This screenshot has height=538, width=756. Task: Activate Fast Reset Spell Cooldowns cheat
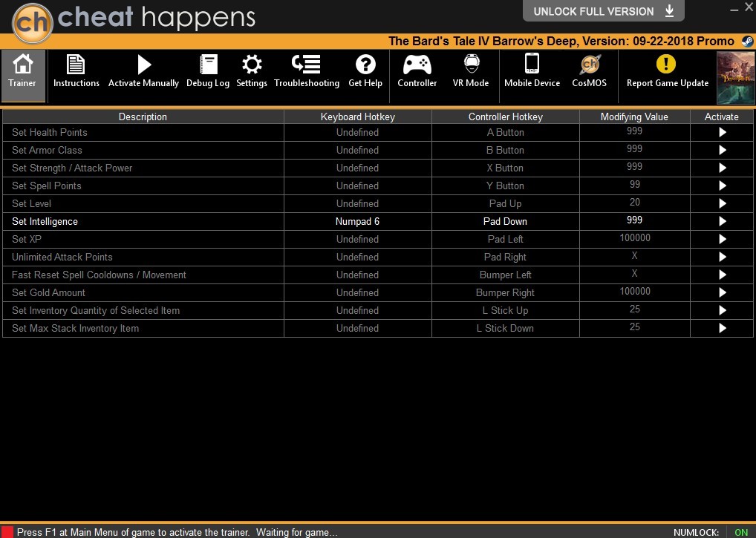(722, 275)
